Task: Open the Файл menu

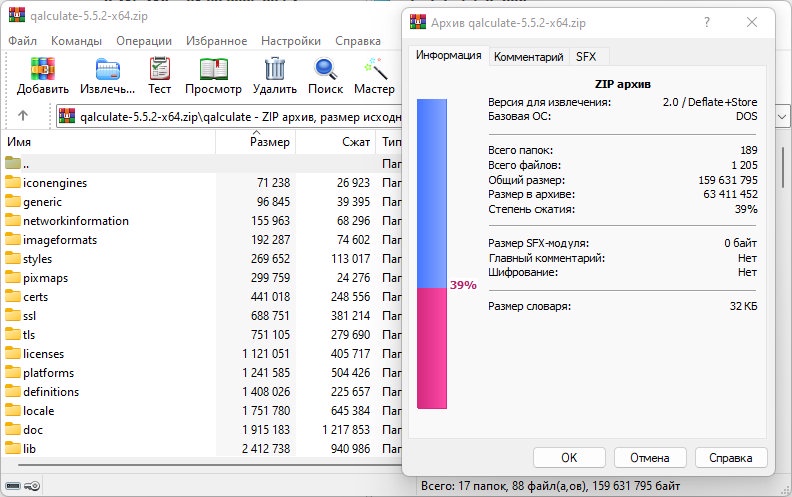Action: pos(22,40)
